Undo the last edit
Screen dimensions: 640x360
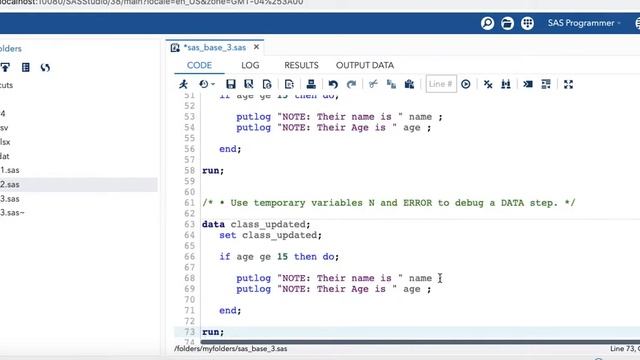pyautogui.click(x=333, y=84)
